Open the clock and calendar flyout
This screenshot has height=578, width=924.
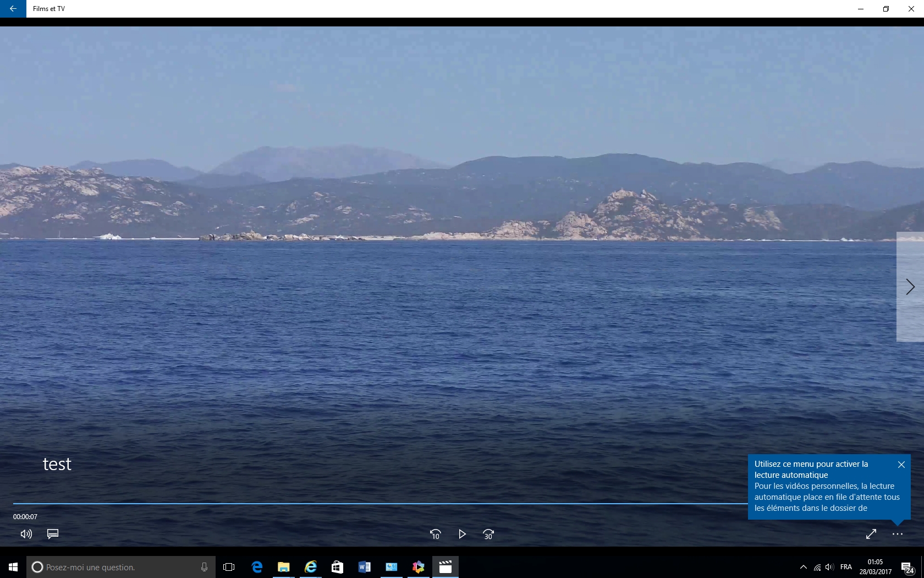click(x=876, y=567)
